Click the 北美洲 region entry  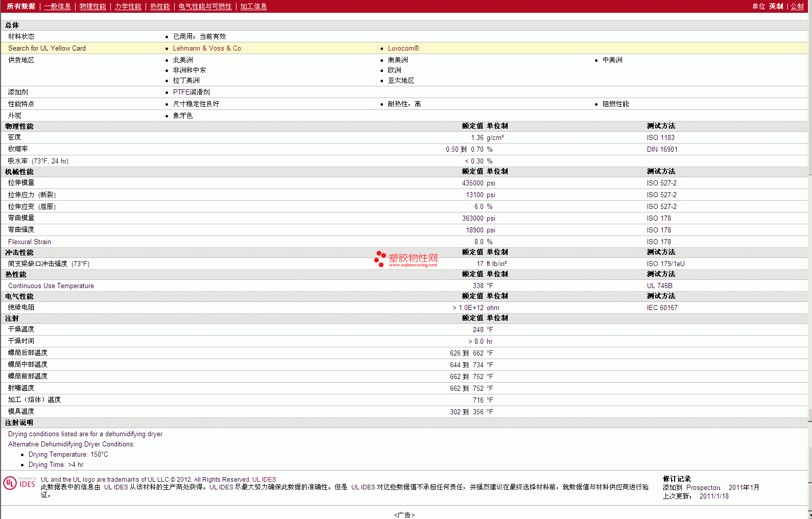point(183,60)
